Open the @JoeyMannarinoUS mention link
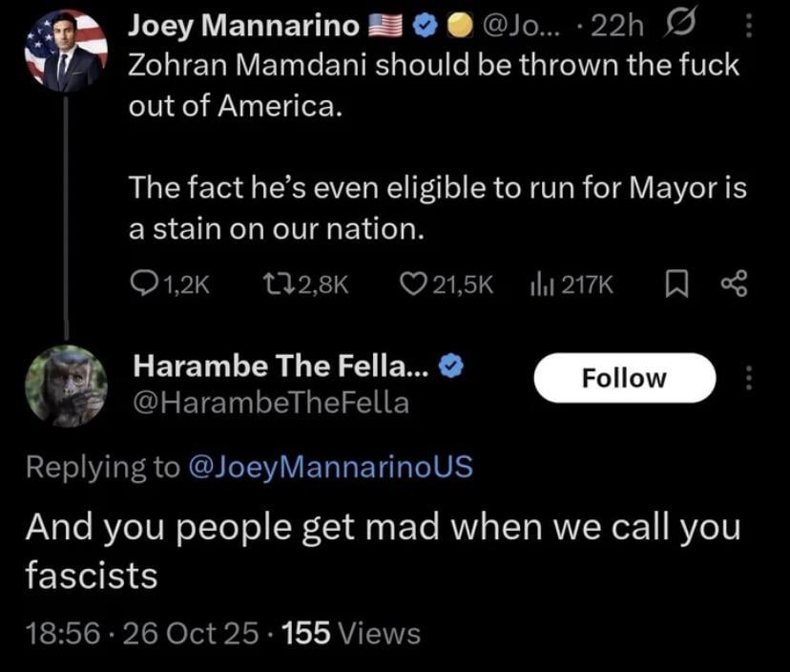The image size is (790, 672). click(x=330, y=467)
